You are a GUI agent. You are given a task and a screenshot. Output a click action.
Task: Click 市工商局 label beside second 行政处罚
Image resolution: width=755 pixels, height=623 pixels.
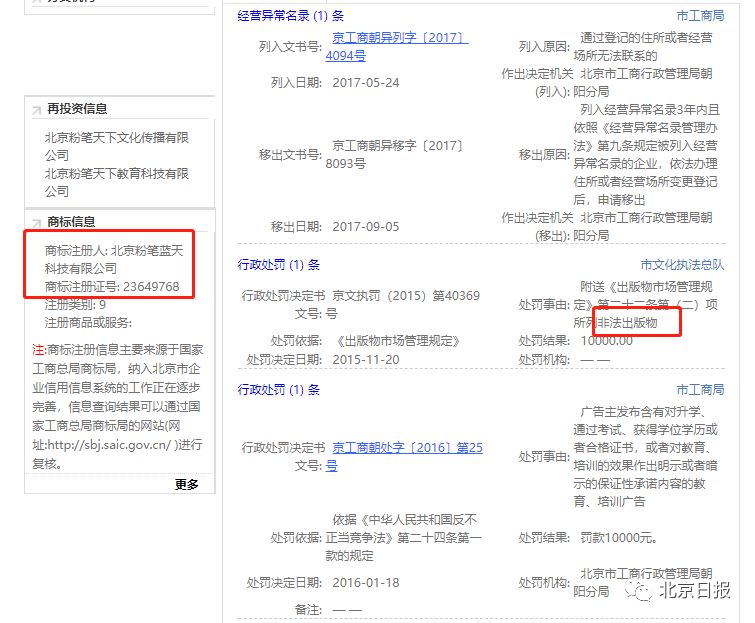[700, 389]
